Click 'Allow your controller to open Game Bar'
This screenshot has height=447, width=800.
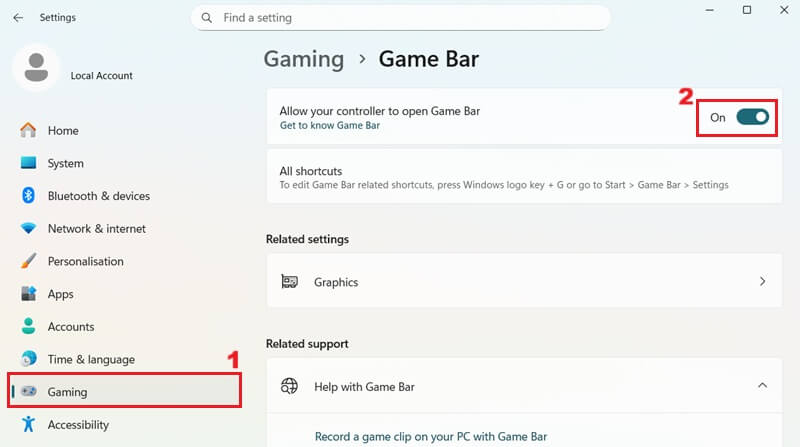(380, 111)
